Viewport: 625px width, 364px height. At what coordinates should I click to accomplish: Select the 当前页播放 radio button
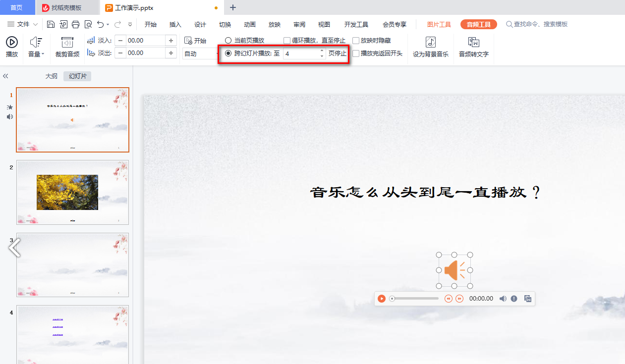click(x=227, y=40)
